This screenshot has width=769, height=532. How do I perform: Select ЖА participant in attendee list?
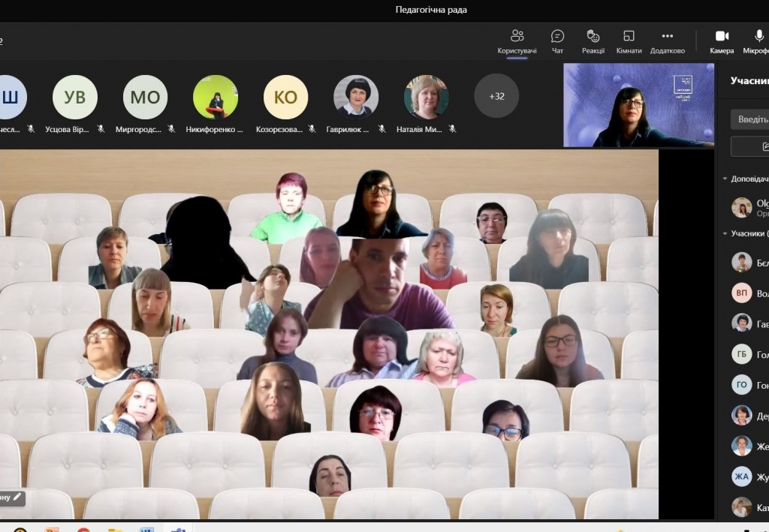coord(742,476)
